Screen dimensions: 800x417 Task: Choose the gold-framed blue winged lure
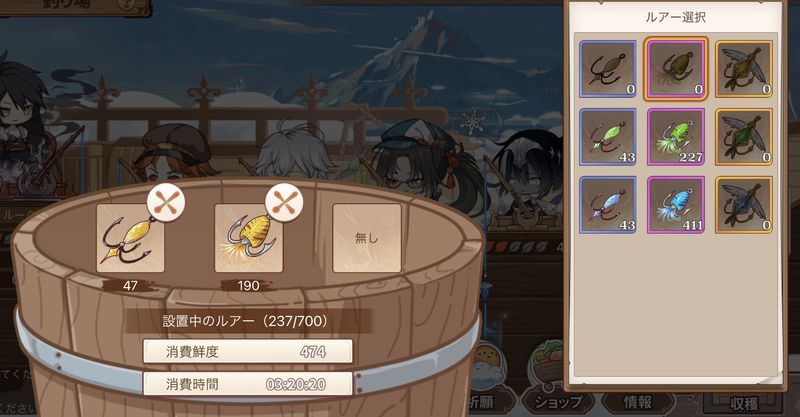coord(743,205)
